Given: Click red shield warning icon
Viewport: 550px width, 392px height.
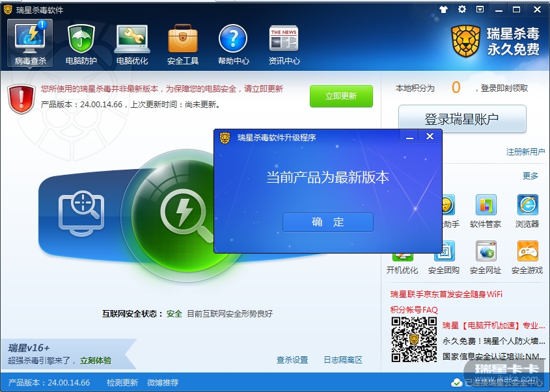Looking at the screenshot, I should [21, 99].
